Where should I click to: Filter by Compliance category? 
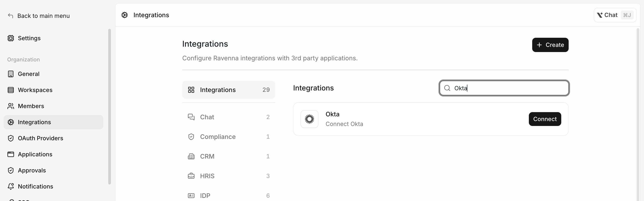229,137
